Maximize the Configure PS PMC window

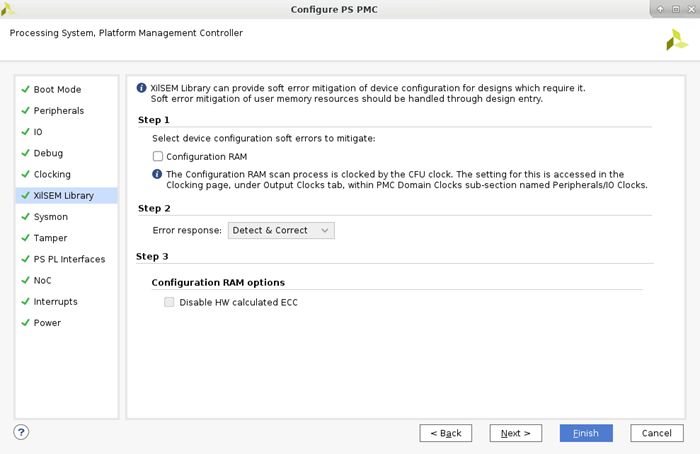point(676,9)
